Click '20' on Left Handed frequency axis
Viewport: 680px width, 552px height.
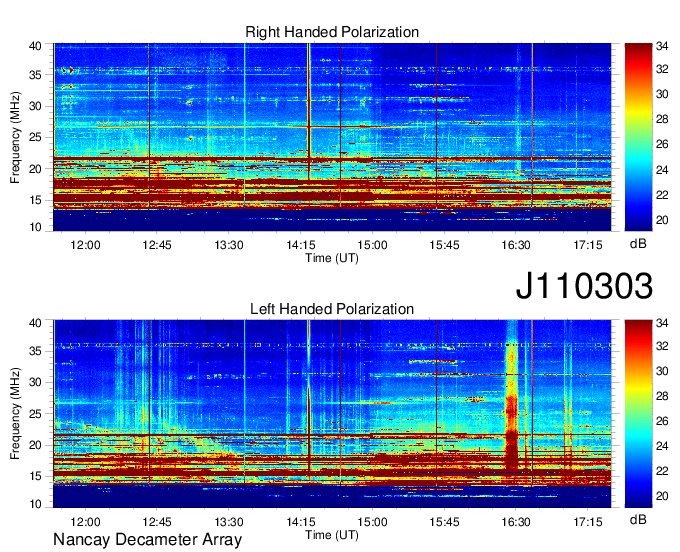click(35, 445)
